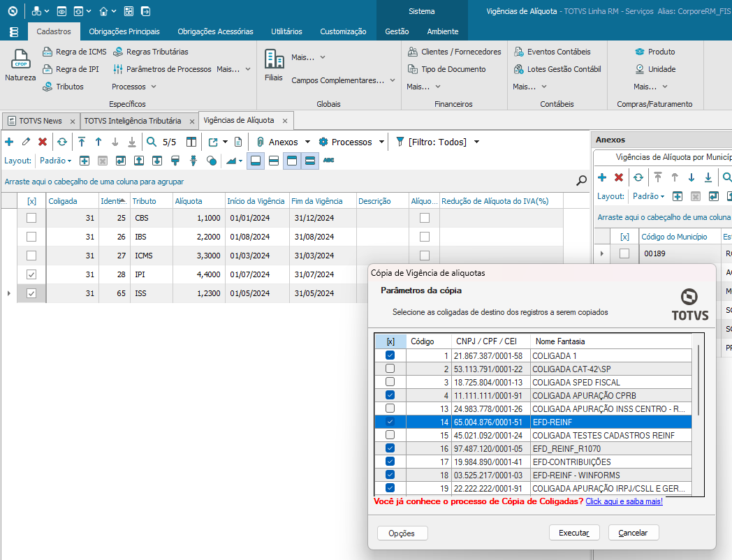
Task: Select EFD-CONTRIBUIÇÕES row in dialog
Action: [533, 462]
